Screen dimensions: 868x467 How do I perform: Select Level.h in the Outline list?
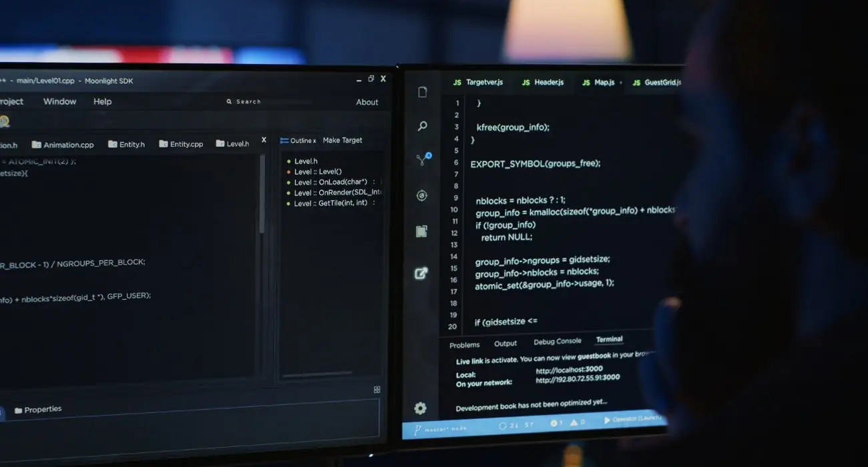[x=306, y=161]
